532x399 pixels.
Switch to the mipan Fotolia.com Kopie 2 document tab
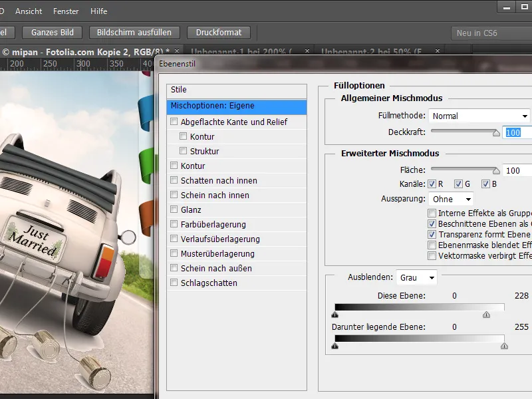[86, 52]
